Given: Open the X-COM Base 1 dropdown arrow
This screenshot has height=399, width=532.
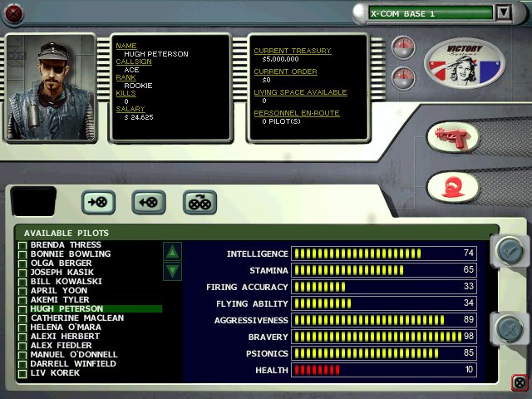Looking at the screenshot, I should click(503, 12).
